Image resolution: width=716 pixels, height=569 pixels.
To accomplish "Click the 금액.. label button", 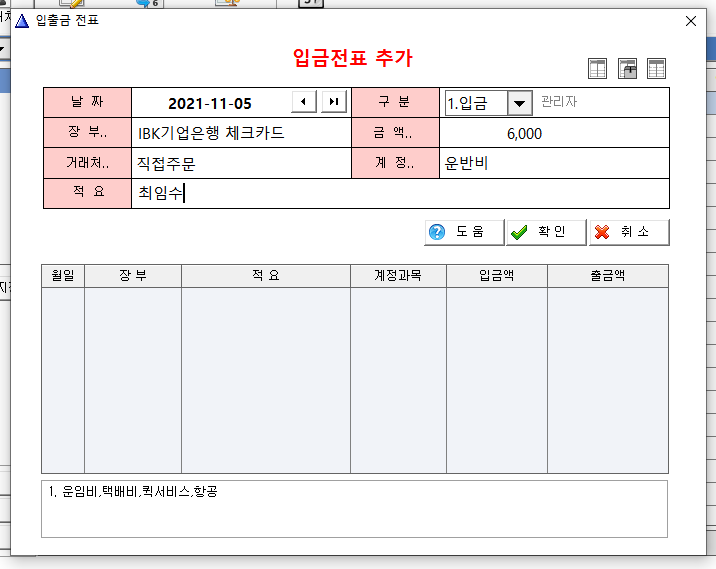I will 395,132.
